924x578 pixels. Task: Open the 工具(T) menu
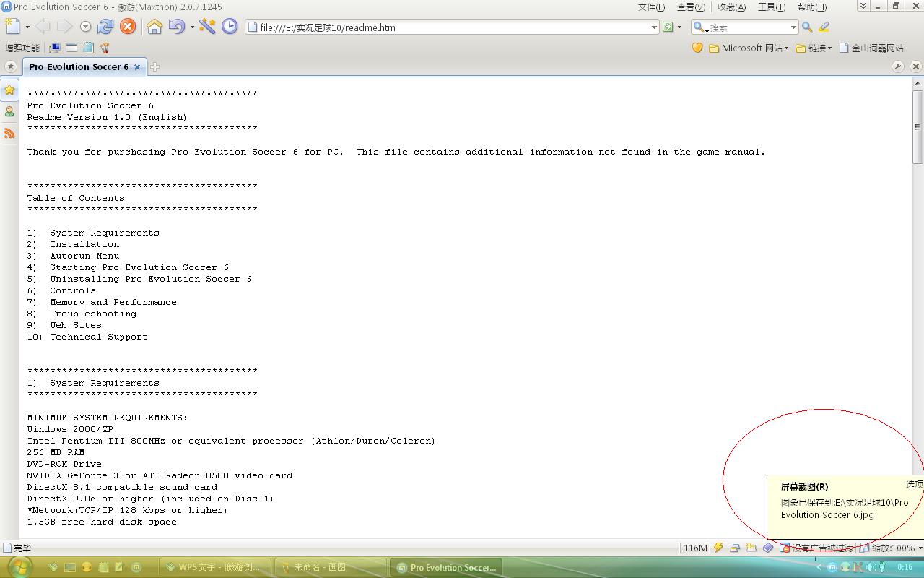pyautogui.click(x=771, y=7)
